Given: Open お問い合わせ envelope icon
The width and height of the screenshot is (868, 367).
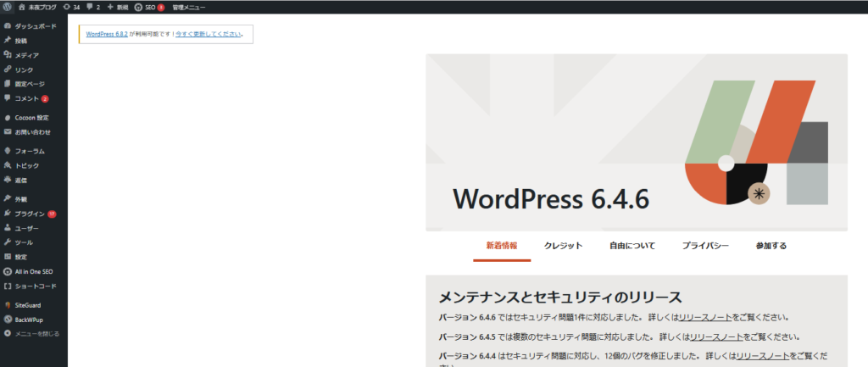Looking at the screenshot, I should pos(7,132).
